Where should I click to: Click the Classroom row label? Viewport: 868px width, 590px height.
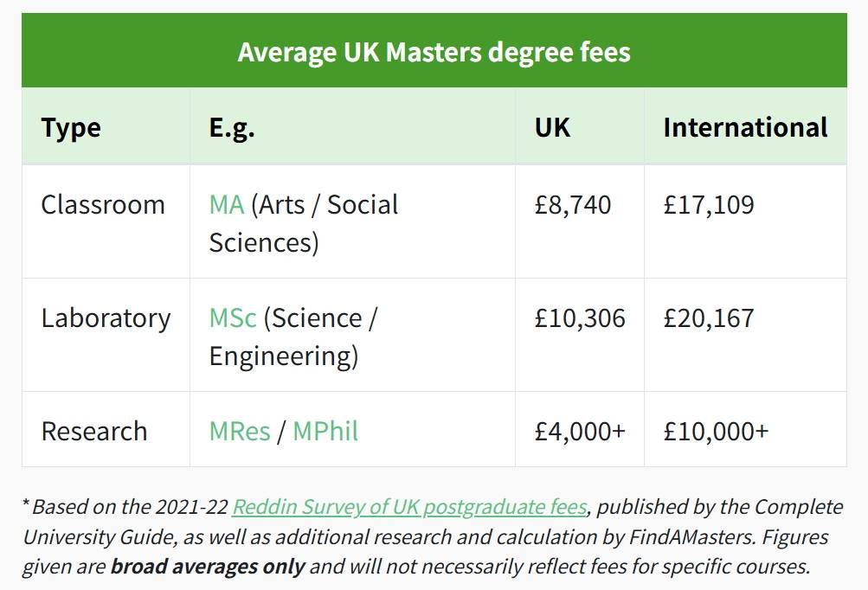103,205
